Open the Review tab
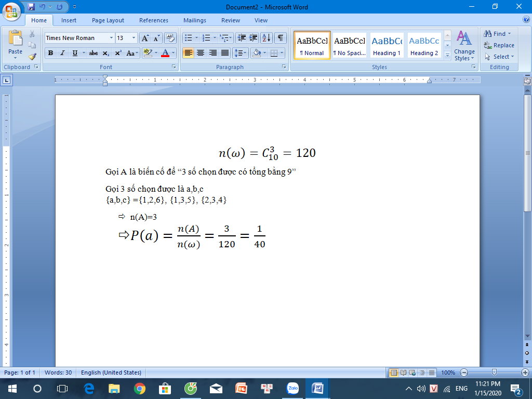The image size is (532, 399). [x=231, y=20]
